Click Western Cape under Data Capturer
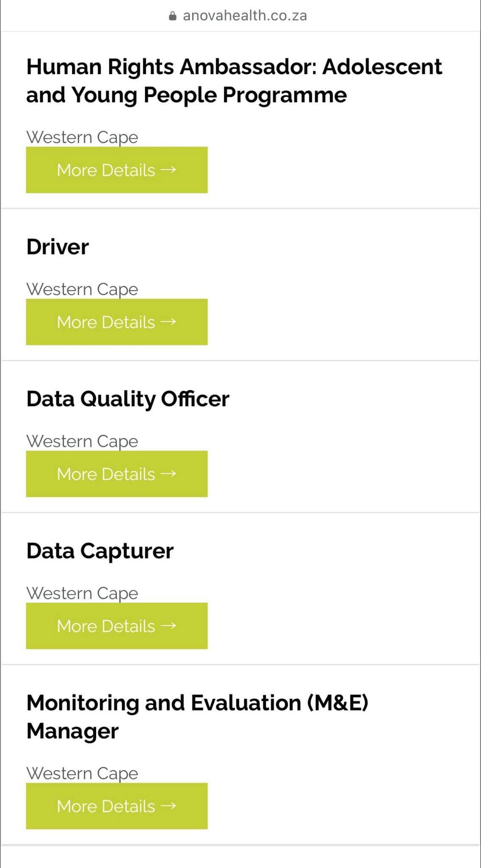Screen dimensions: 481x868 (82, 593)
